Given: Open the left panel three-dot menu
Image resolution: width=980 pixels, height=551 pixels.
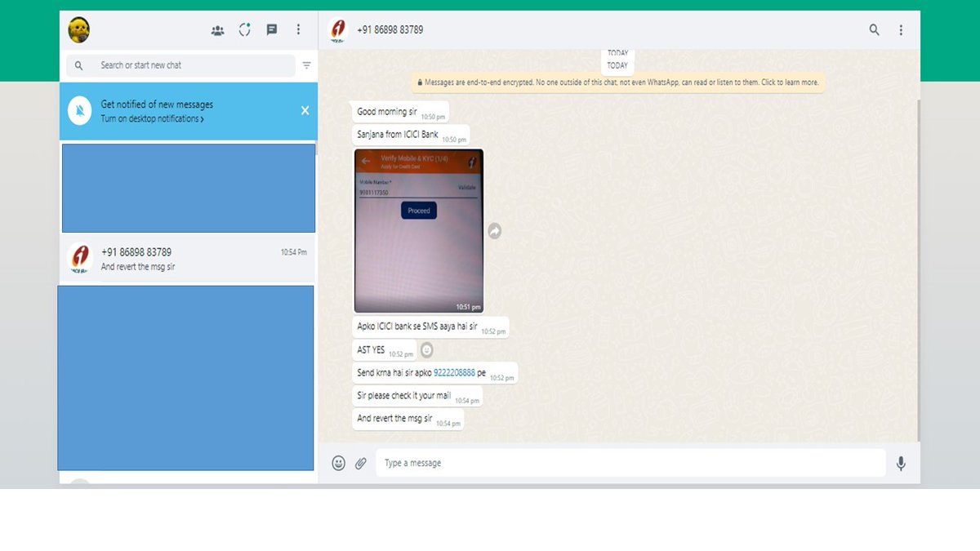Looking at the screenshot, I should coord(298,30).
